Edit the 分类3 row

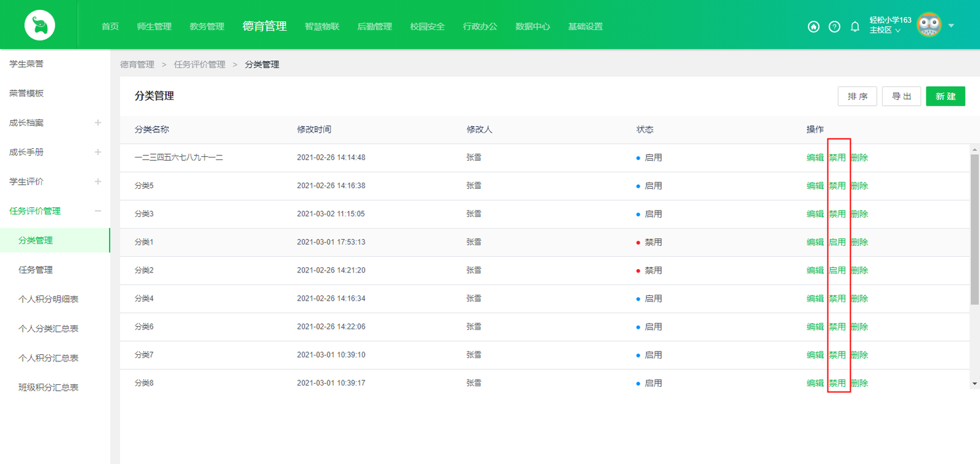pyautogui.click(x=815, y=214)
